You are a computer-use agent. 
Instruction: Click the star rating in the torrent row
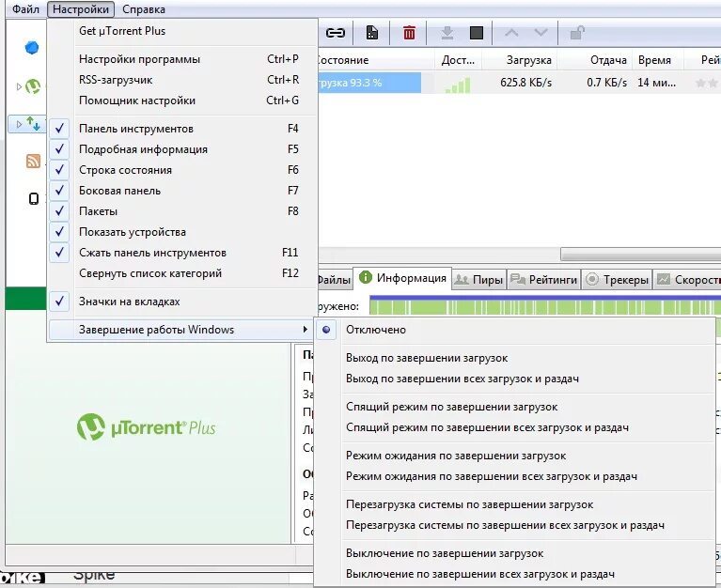click(x=707, y=84)
